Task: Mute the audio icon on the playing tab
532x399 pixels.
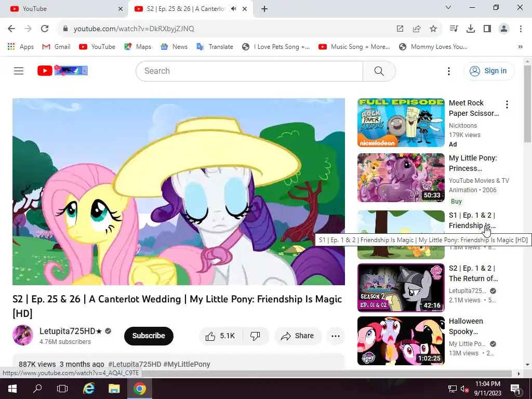Action: [x=233, y=9]
